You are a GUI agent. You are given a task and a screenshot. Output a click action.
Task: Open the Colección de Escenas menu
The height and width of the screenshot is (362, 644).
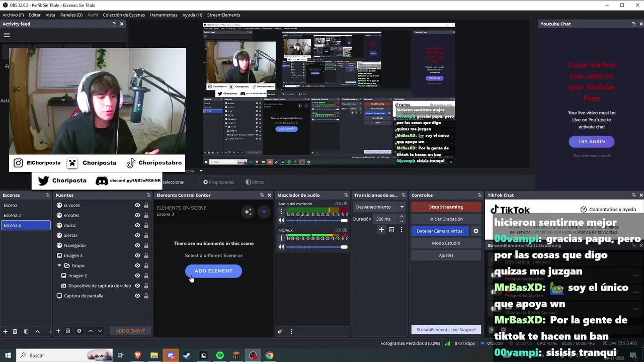click(x=124, y=15)
